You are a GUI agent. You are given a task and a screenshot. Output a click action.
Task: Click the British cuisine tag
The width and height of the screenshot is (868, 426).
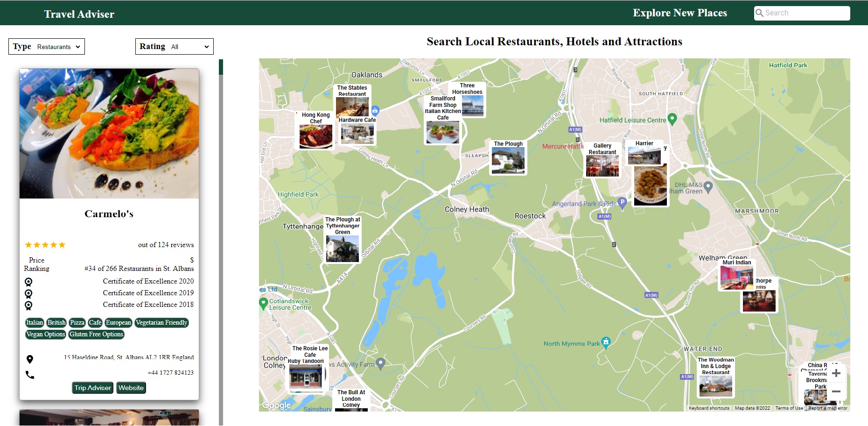pyautogui.click(x=56, y=322)
